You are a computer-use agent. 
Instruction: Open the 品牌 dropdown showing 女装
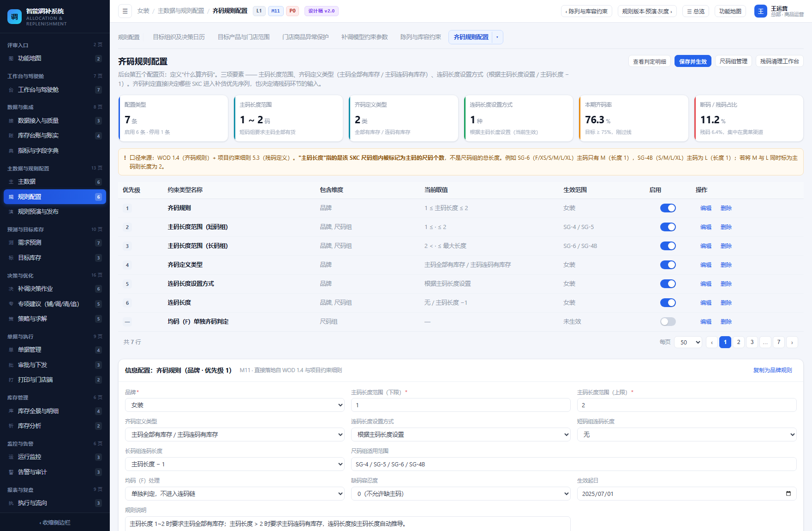(235, 405)
